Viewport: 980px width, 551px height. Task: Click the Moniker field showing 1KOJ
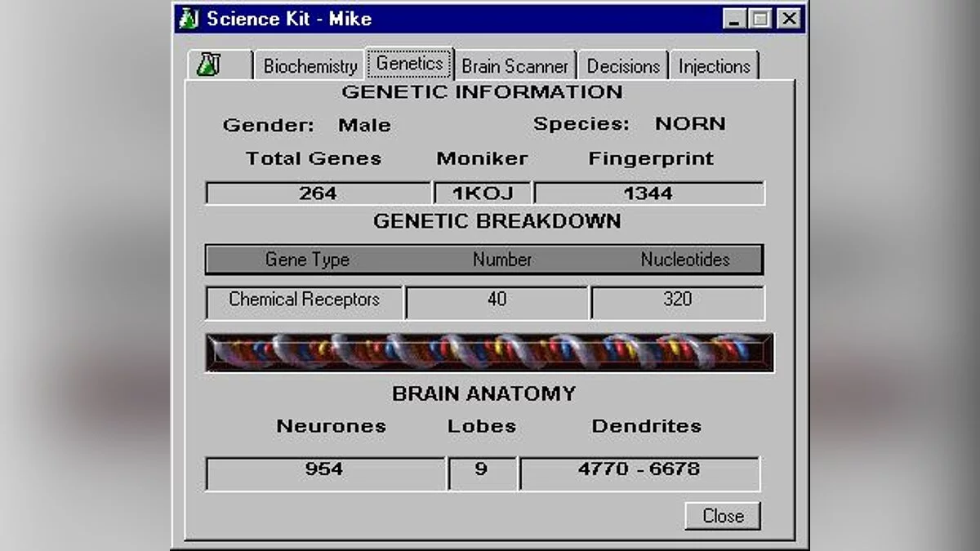(482, 193)
